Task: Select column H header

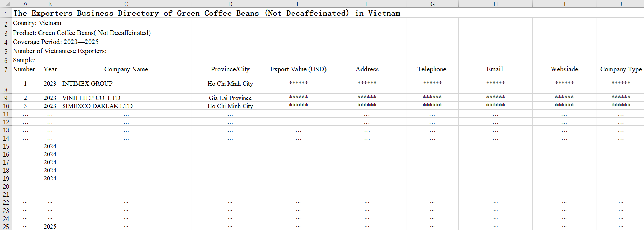Action: [x=495, y=4]
